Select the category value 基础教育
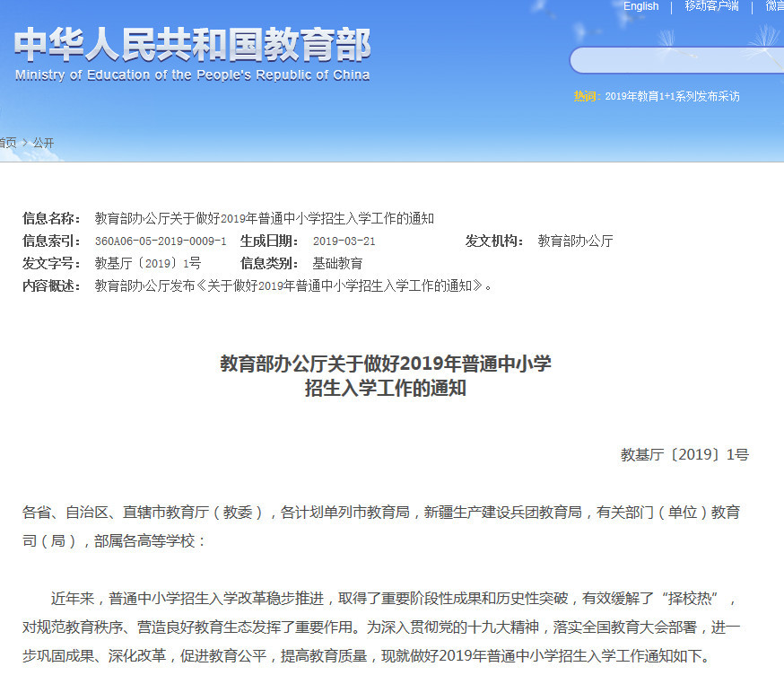This screenshot has height=684, width=784. point(337,263)
